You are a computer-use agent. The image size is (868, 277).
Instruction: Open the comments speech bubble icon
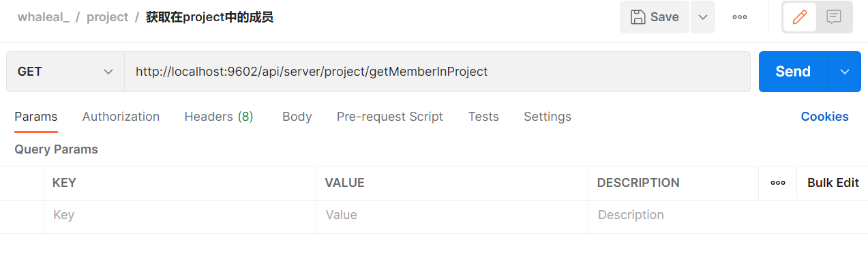pos(834,17)
